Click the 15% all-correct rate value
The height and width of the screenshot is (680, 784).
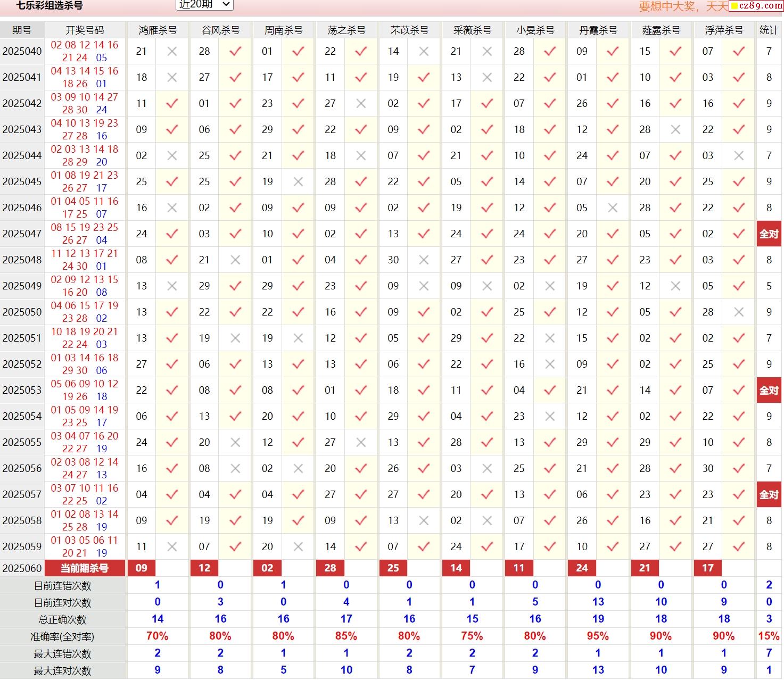(769, 636)
